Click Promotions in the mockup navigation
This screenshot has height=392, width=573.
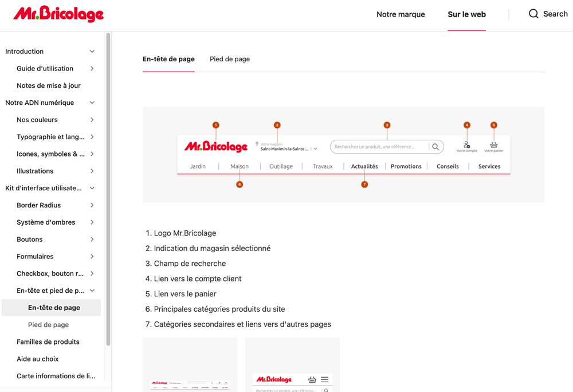pos(406,166)
